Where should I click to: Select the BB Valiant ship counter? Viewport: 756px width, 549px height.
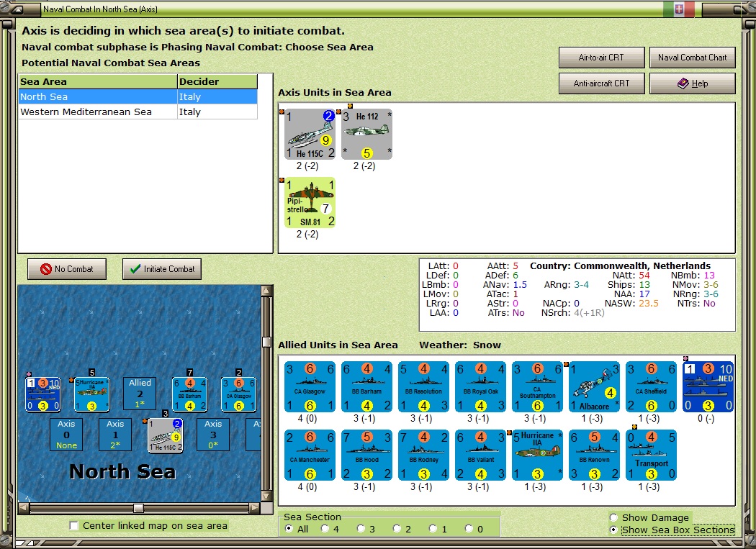pyautogui.click(x=480, y=455)
